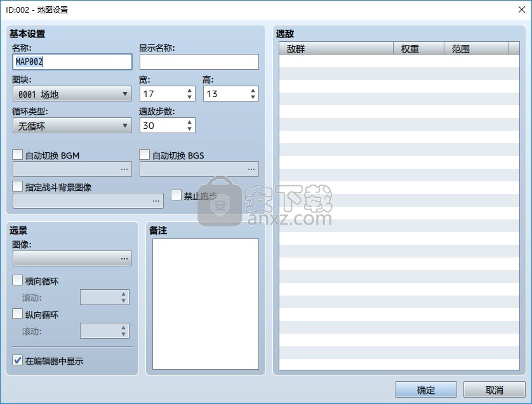The width and height of the screenshot is (532, 404).
Task: Click the horizontal 滚动 scroll speed field
Action: [105, 297]
